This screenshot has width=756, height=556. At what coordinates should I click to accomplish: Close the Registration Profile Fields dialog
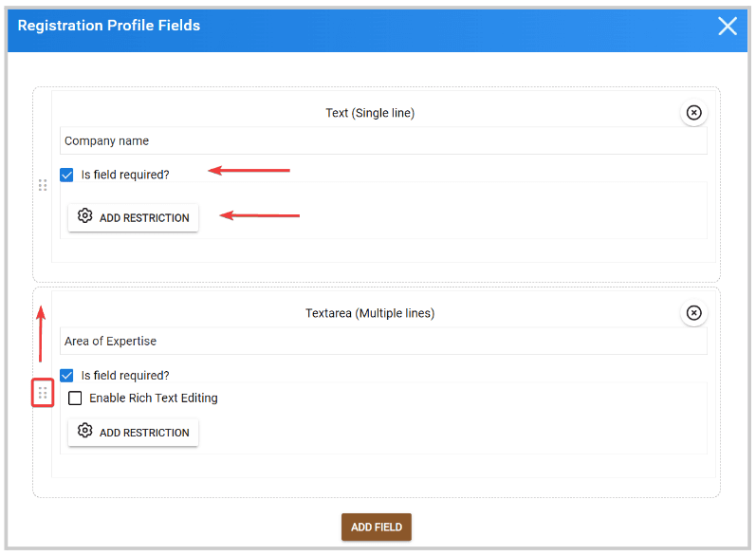click(728, 26)
